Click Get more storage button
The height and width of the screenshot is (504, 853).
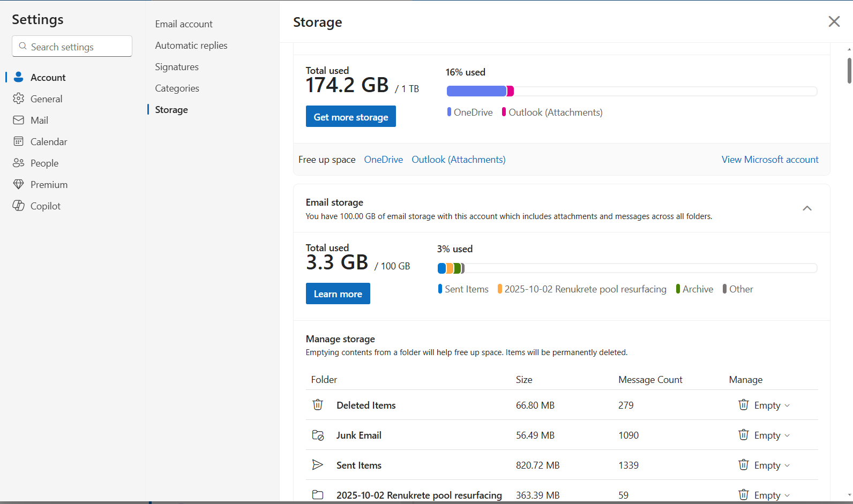point(351,116)
